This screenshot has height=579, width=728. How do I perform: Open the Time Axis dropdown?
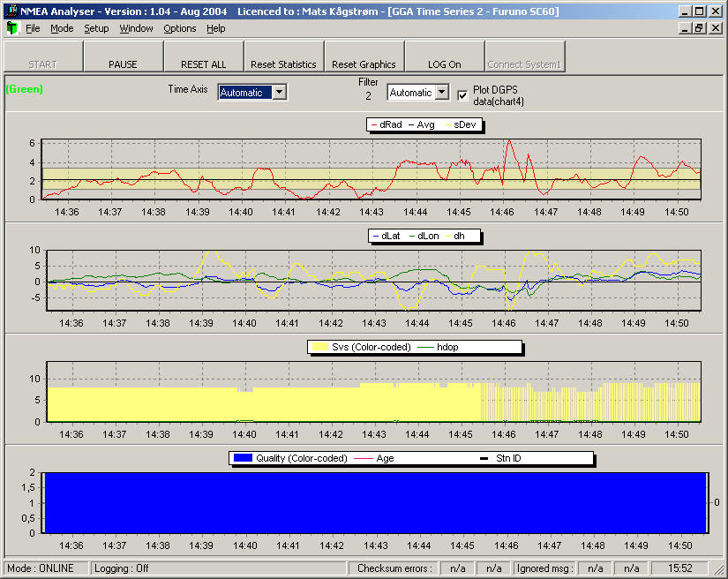point(279,93)
